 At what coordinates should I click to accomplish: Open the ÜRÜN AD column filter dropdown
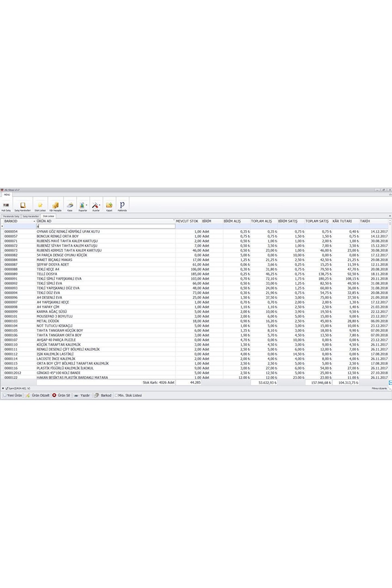pos(174,220)
